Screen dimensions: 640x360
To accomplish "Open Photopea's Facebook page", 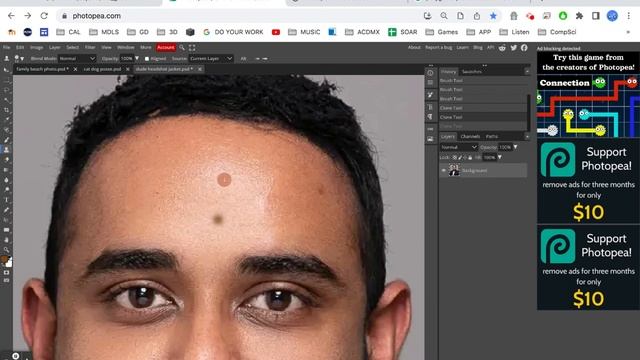I will click(524, 48).
